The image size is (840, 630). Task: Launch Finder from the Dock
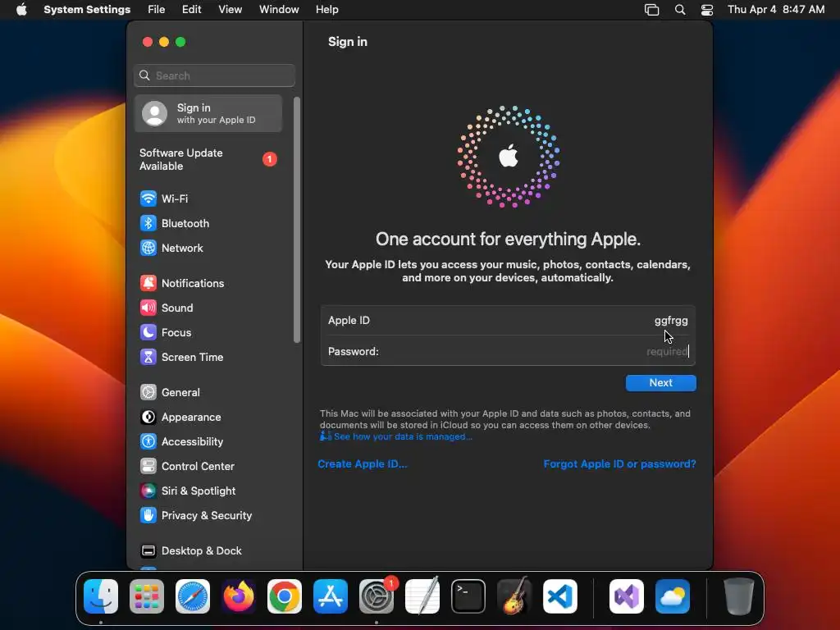pos(101,596)
